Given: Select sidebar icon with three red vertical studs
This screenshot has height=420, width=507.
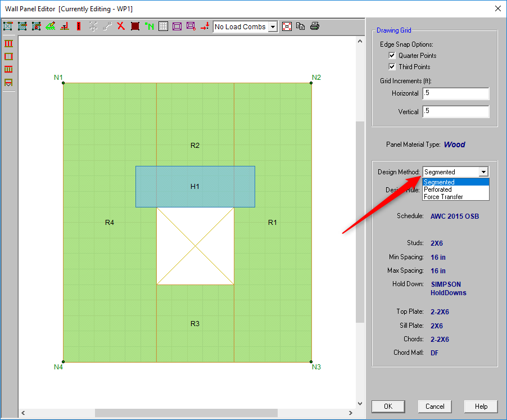Looking at the screenshot, I should [9, 44].
